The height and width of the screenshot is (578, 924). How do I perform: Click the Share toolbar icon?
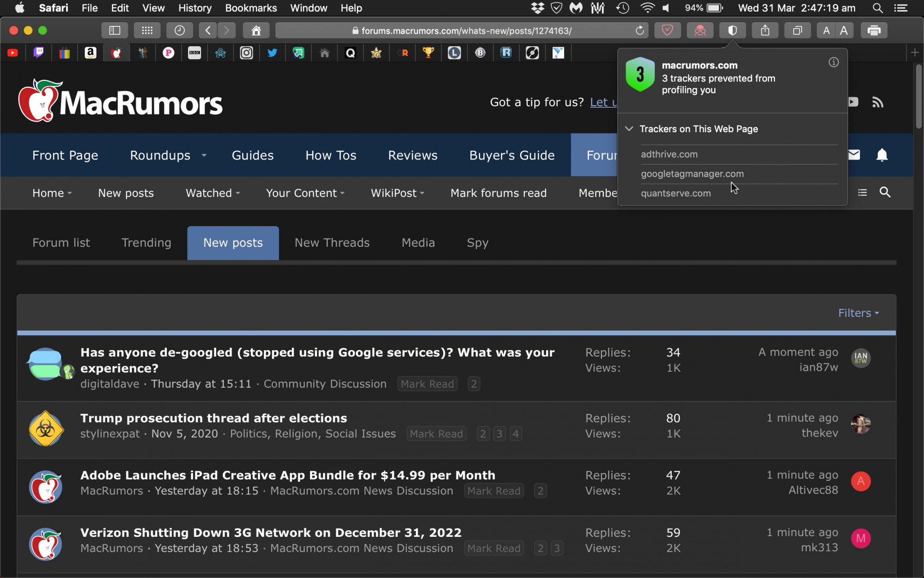(x=765, y=31)
